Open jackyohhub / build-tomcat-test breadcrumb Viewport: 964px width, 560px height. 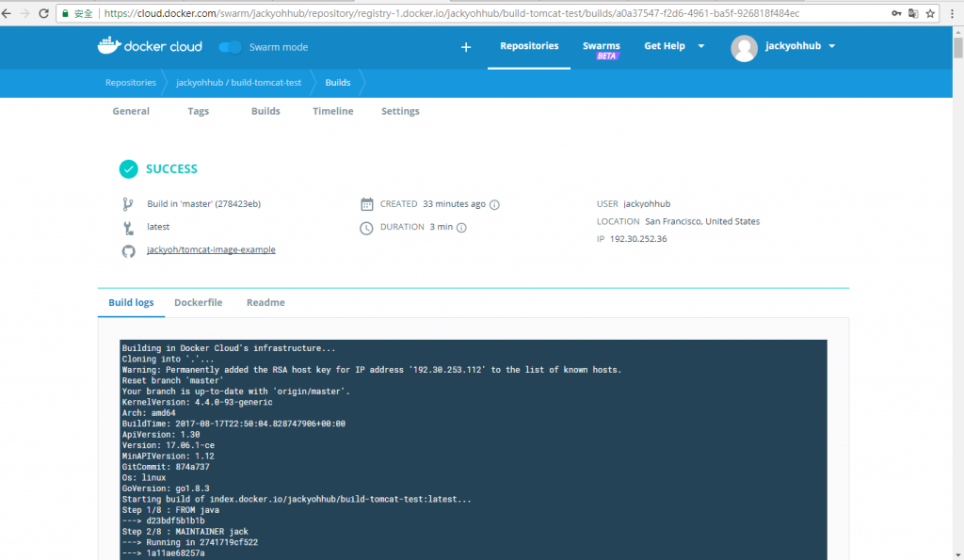238,83
